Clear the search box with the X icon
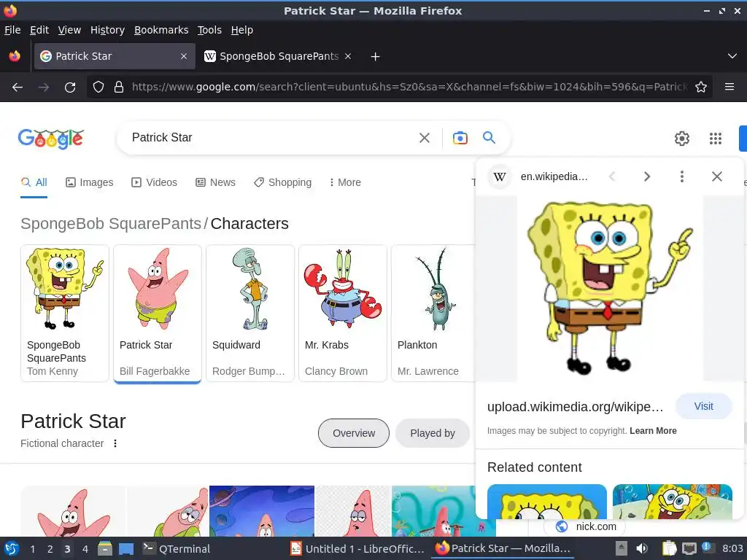Image resolution: width=747 pixels, height=560 pixels. click(425, 138)
